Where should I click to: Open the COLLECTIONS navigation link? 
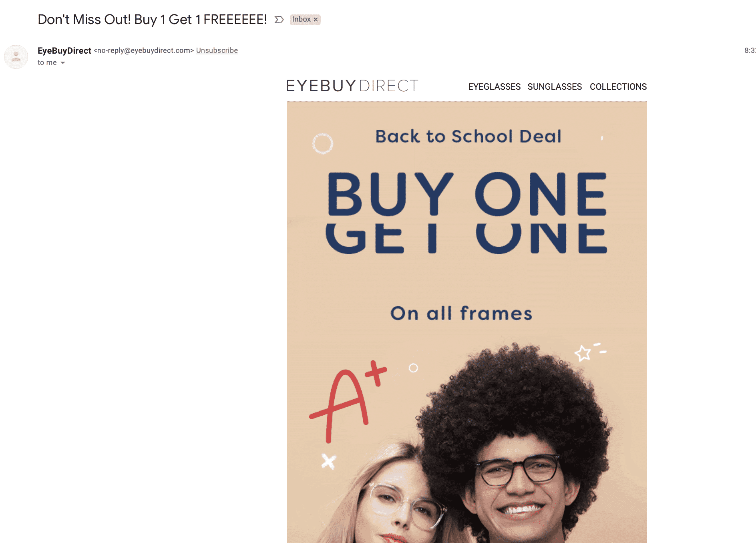click(618, 86)
